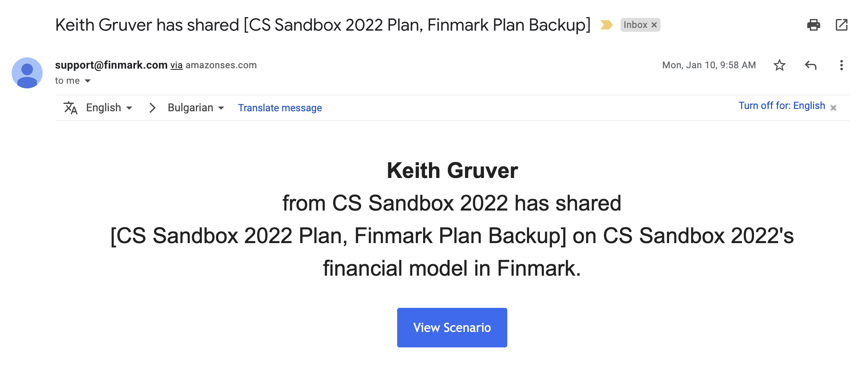Click the View Scenario button
868x373 pixels.
(x=452, y=328)
